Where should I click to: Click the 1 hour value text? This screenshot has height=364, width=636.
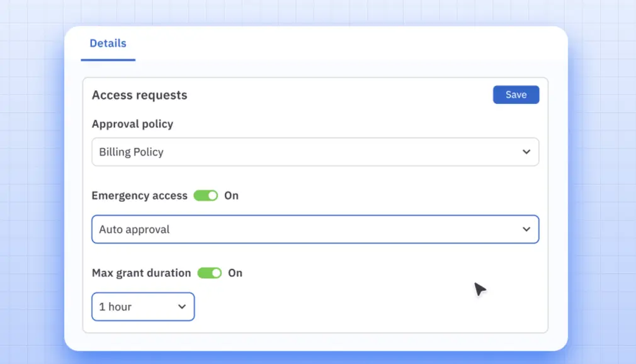coord(115,307)
